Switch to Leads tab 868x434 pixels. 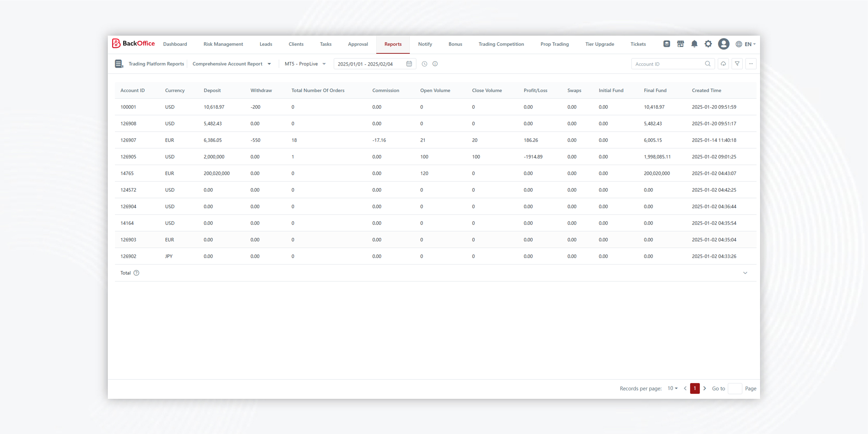click(x=266, y=44)
